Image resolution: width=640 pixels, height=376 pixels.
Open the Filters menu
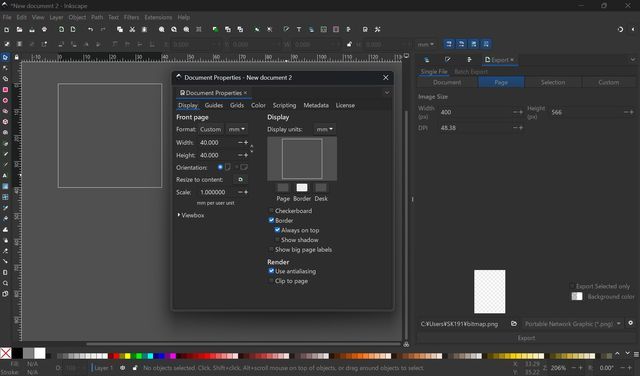131,17
